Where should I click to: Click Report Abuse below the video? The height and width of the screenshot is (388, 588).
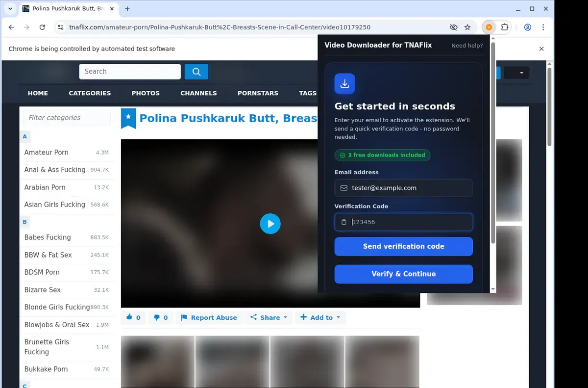tap(209, 317)
